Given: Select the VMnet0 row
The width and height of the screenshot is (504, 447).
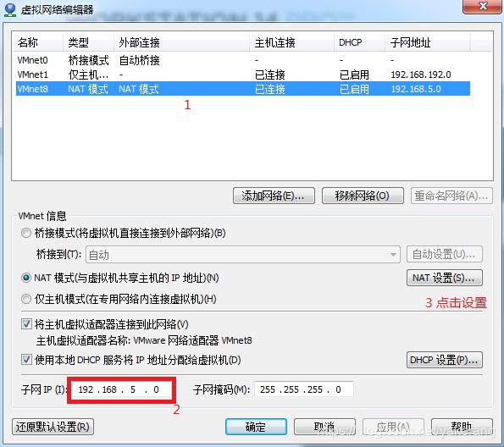Looking at the screenshot, I should (x=243, y=60).
